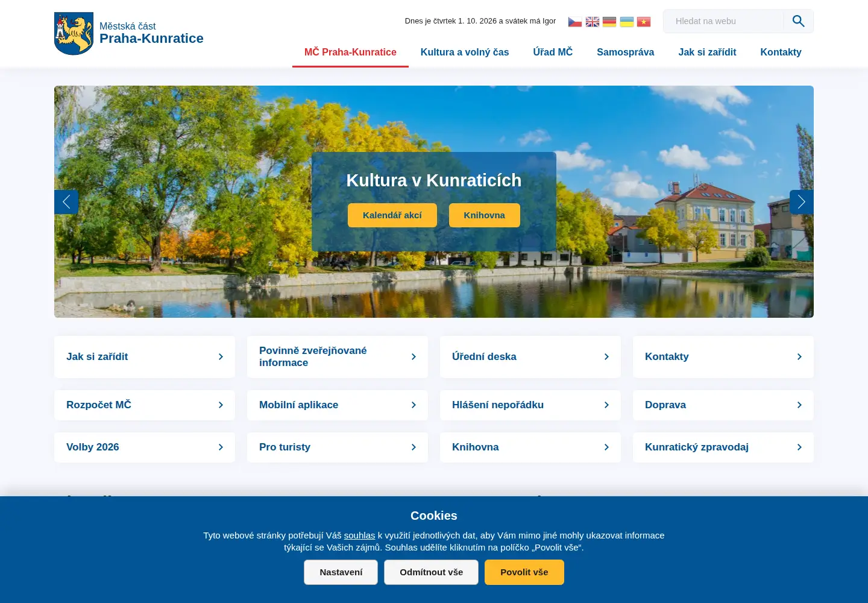Viewport: 868px width, 603px height.
Task: Click Povolit vše cookie button
Action: [524, 572]
